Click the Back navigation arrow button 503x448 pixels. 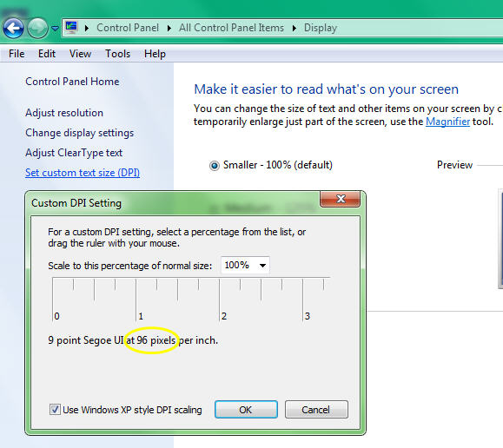click(x=14, y=29)
